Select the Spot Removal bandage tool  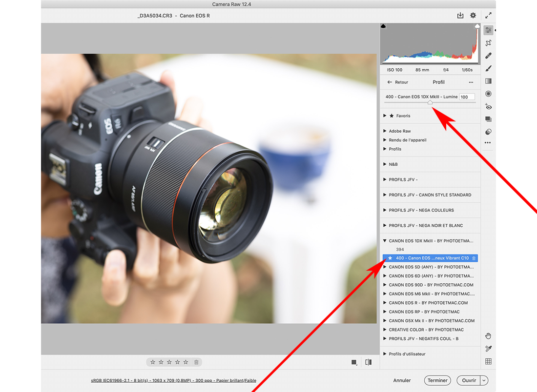(488, 56)
